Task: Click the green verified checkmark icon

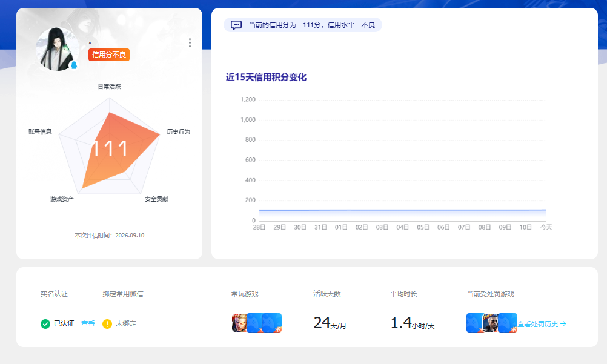Action: [45, 324]
